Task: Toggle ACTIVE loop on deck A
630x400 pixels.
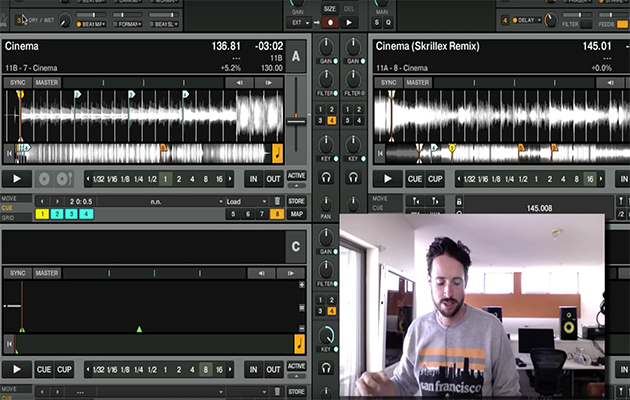Action: [297, 175]
